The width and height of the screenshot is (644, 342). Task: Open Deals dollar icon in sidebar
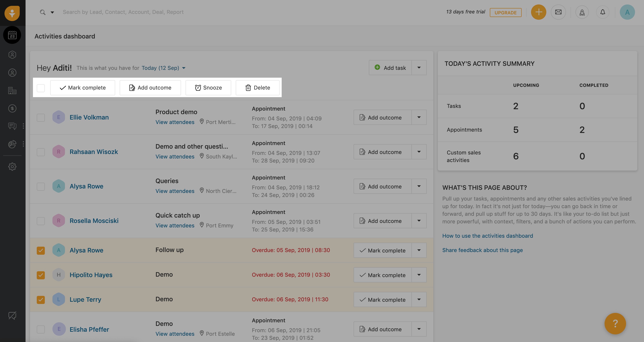[12, 108]
